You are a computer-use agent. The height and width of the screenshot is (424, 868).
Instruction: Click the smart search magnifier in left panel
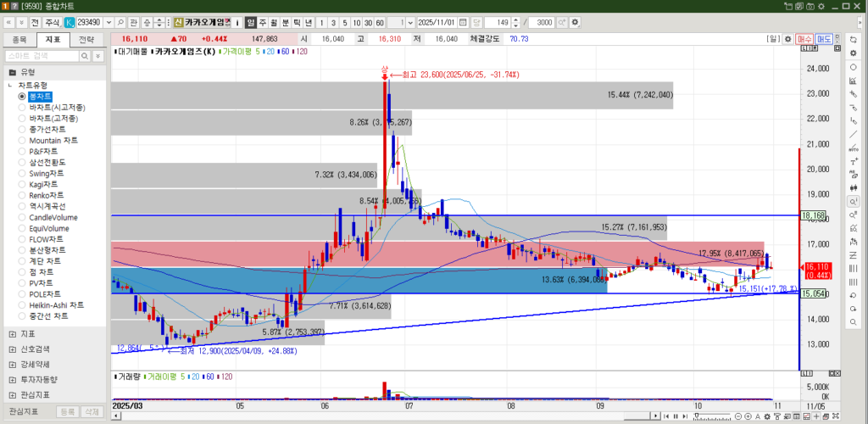(84, 56)
